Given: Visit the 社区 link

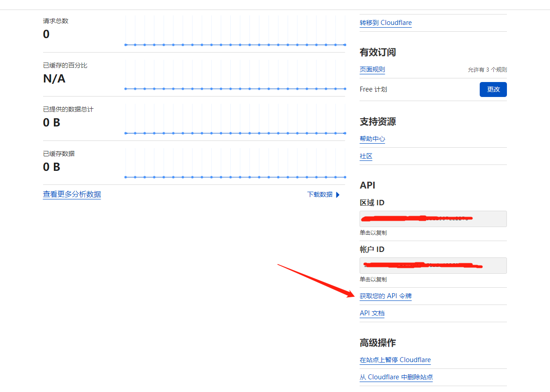Looking at the screenshot, I should click(x=366, y=156).
